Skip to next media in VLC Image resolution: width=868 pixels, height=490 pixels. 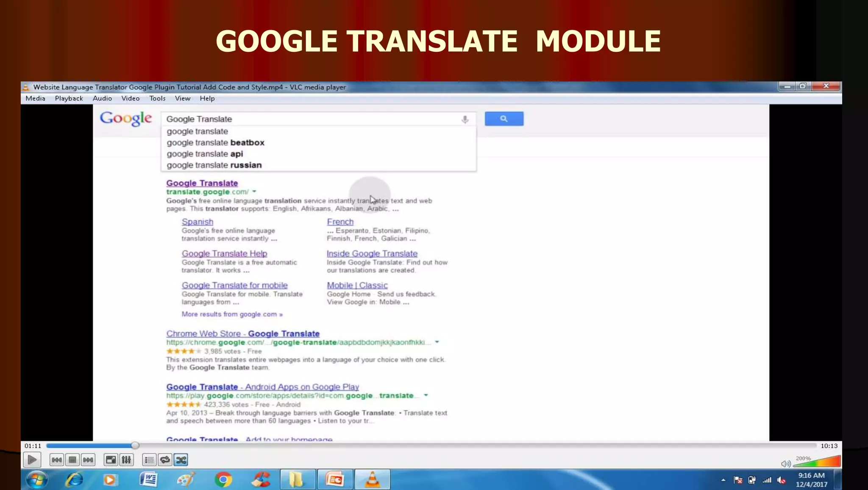tap(88, 460)
